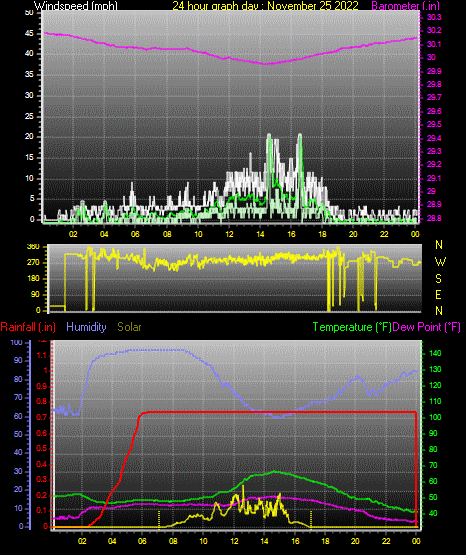466x555 pixels.
Task: Select the 24 hour graph day title
Action: 265,6
